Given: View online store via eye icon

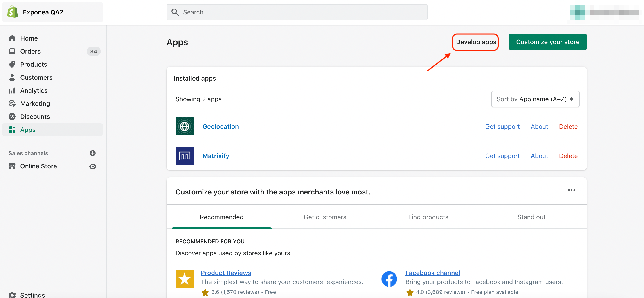Looking at the screenshot, I should [92, 166].
